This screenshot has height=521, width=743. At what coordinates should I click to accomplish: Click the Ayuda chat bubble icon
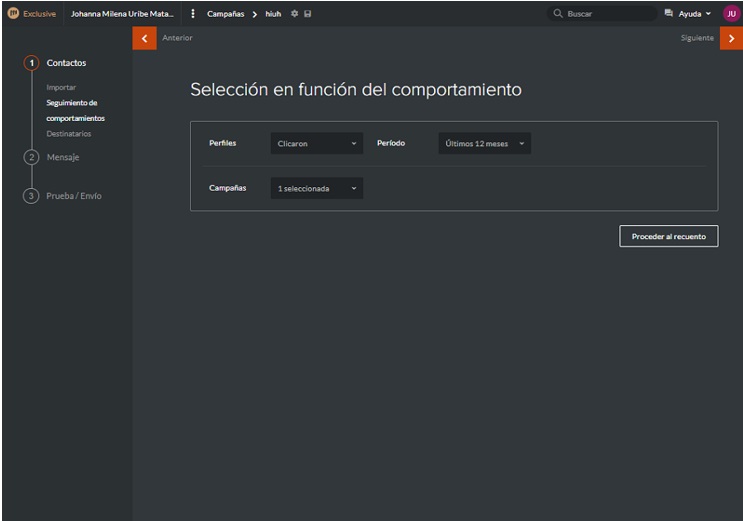click(668, 14)
